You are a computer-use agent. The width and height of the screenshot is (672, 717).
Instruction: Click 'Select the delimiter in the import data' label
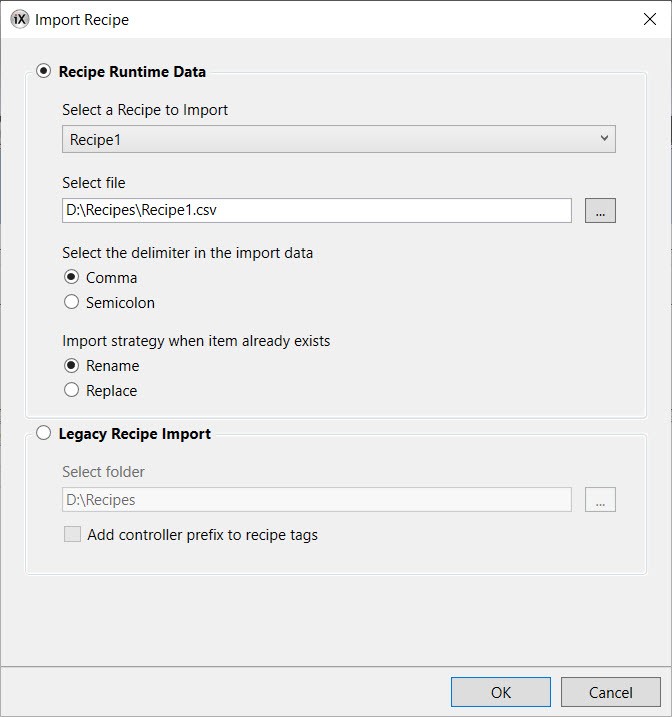187,253
